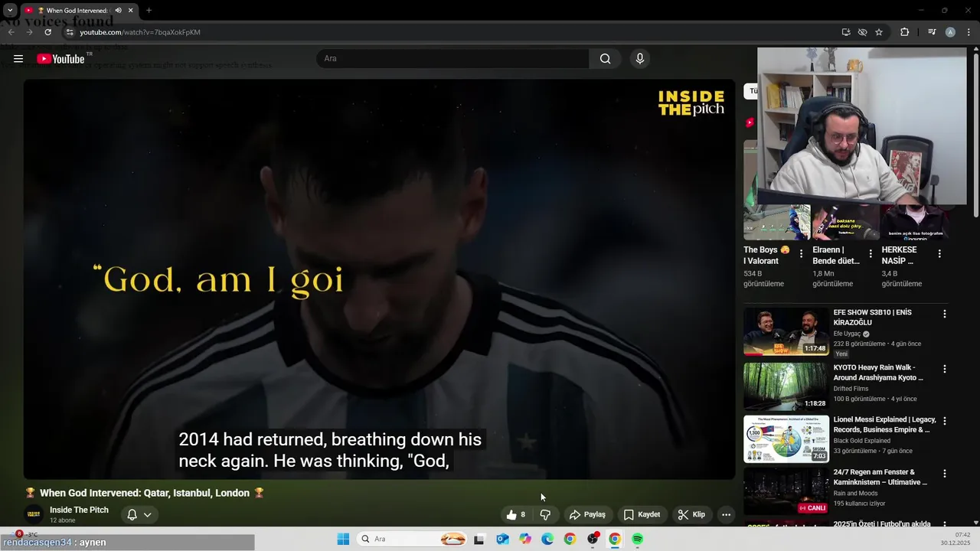
Task: Open options for HERKESE NASİP short
Action: (x=939, y=253)
